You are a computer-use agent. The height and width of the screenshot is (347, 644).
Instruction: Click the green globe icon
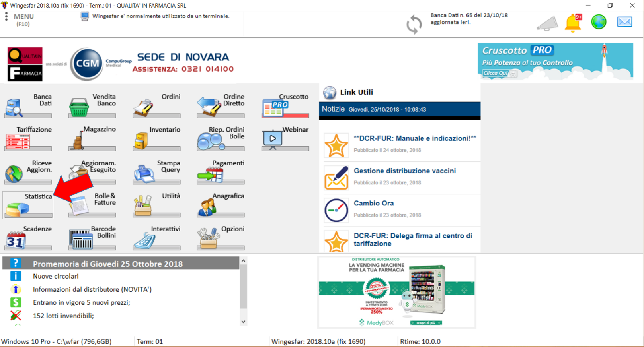(x=599, y=22)
